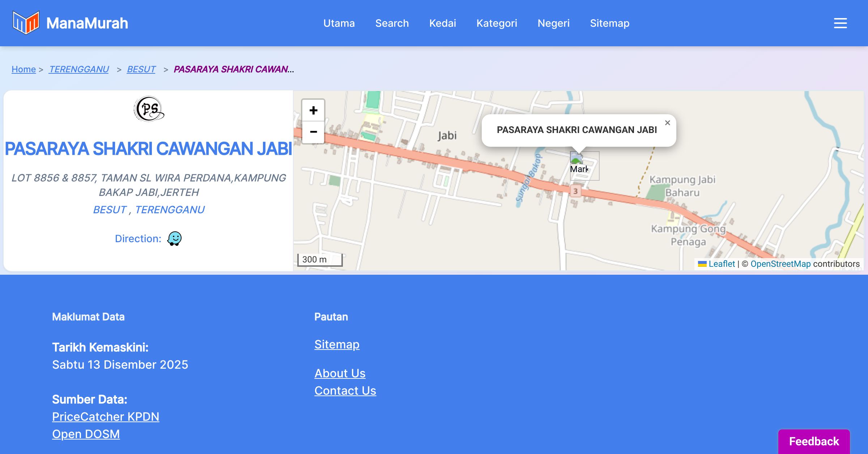
Task: Click the map marker icon
Action: click(576, 159)
